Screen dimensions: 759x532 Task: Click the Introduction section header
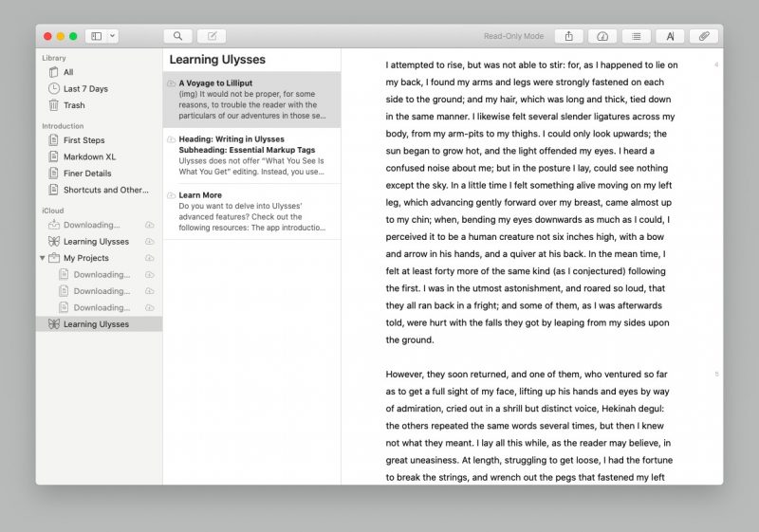coord(63,126)
